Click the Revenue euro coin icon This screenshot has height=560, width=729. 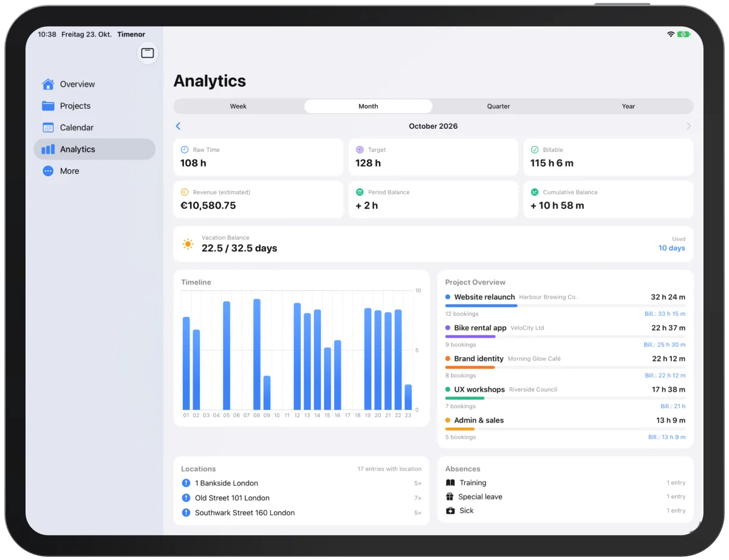coord(185,192)
